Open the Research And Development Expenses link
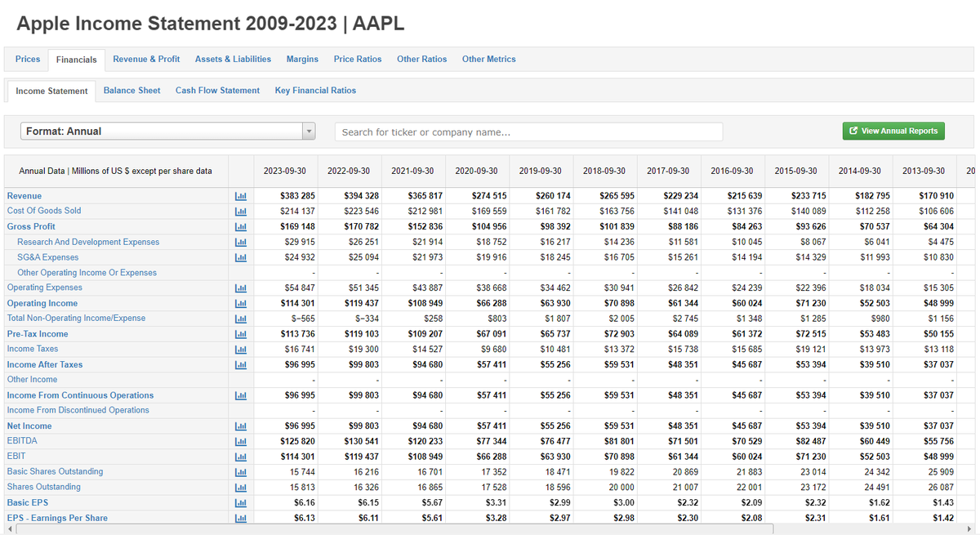 coord(88,242)
